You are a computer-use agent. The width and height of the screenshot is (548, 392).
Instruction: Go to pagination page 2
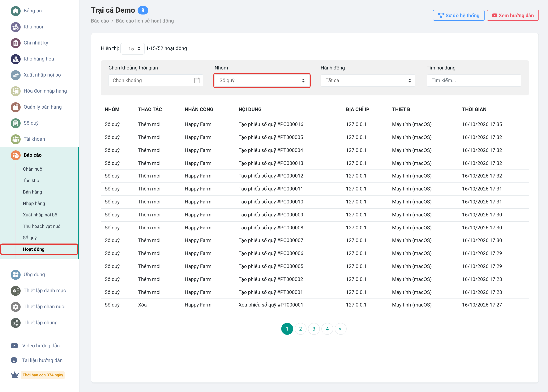pyautogui.click(x=300, y=329)
